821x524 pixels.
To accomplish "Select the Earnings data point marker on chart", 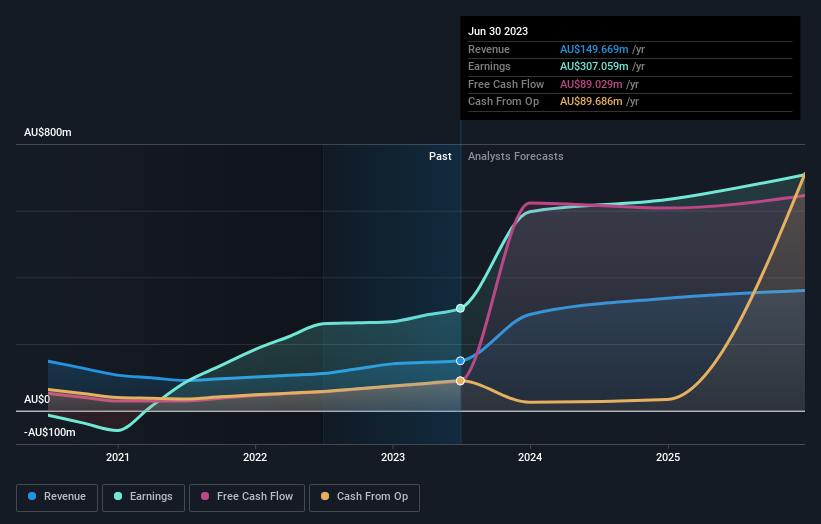I will [460, 308].
